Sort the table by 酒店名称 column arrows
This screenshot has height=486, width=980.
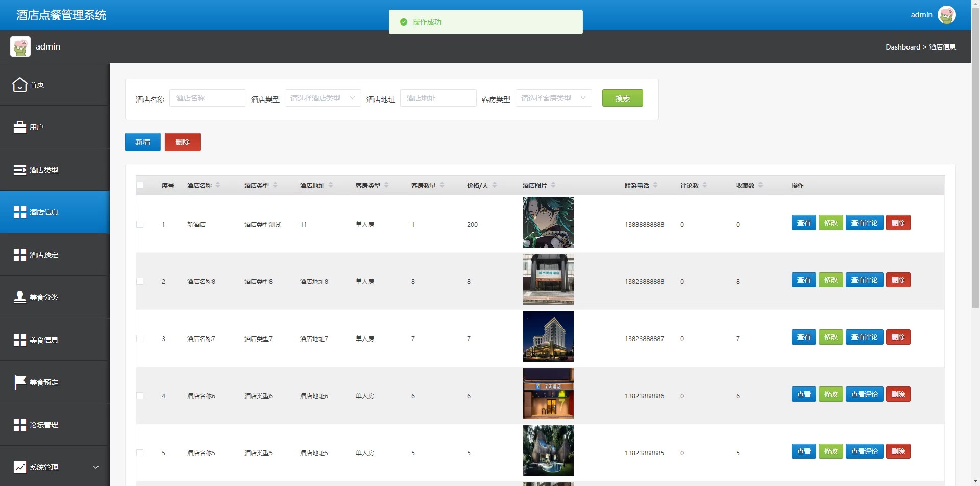[218, 185]
